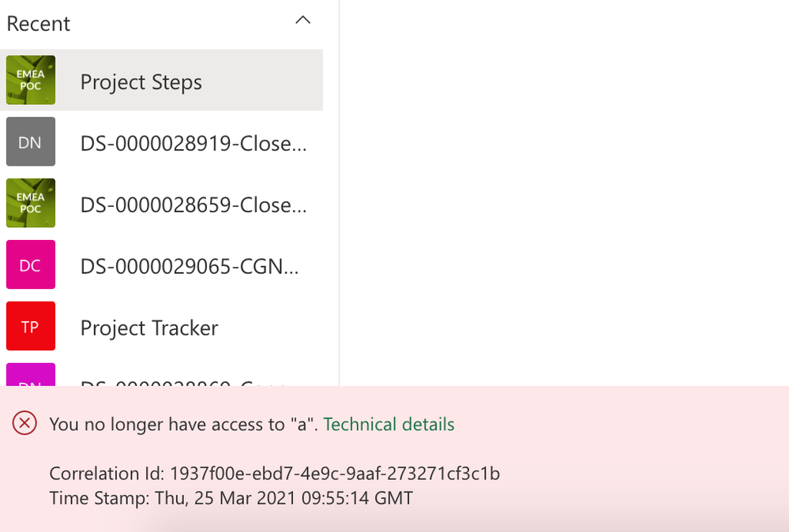The image size is (789, 532).
Task: Open the pink DC tile for DS-0000029065
Action: coord(31,264)
